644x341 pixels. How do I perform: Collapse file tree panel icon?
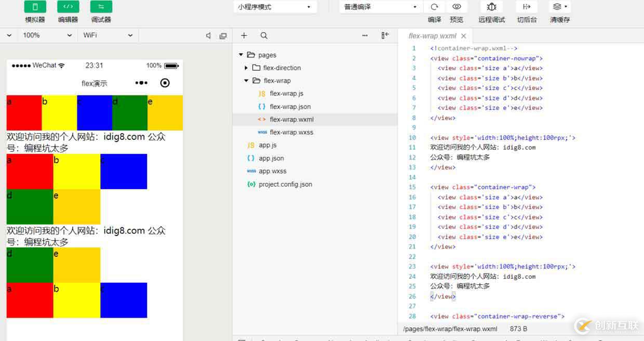click(x=385, y=35)
